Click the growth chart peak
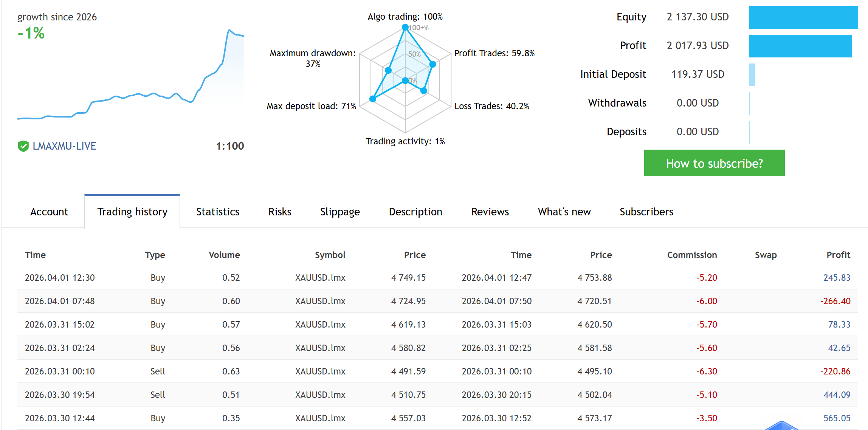868x430 pixels. [229, 30]
